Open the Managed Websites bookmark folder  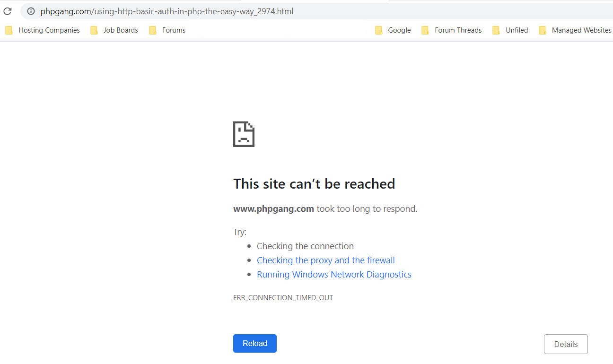tap(576, 30)
